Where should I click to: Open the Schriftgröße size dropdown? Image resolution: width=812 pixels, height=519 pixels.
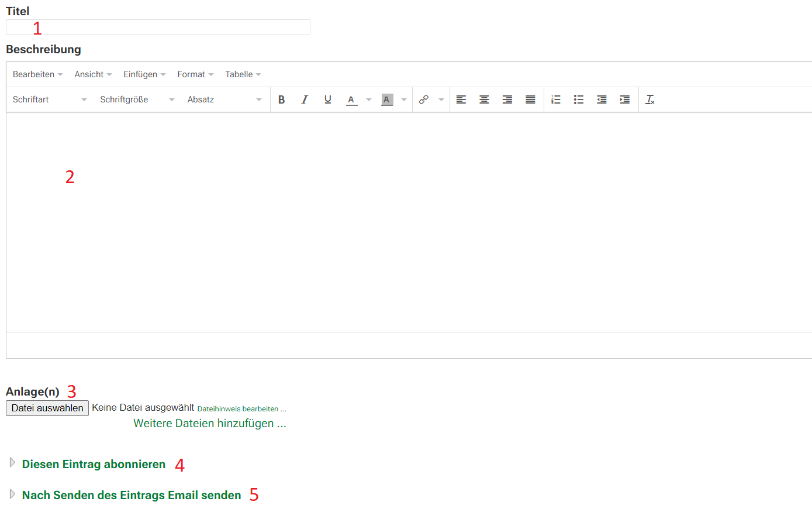coord(137,99)
